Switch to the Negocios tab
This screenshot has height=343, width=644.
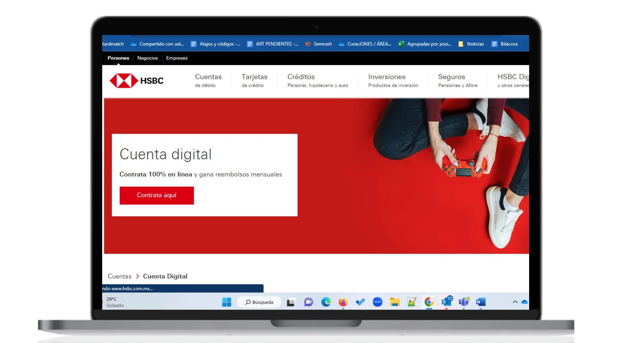147,58
